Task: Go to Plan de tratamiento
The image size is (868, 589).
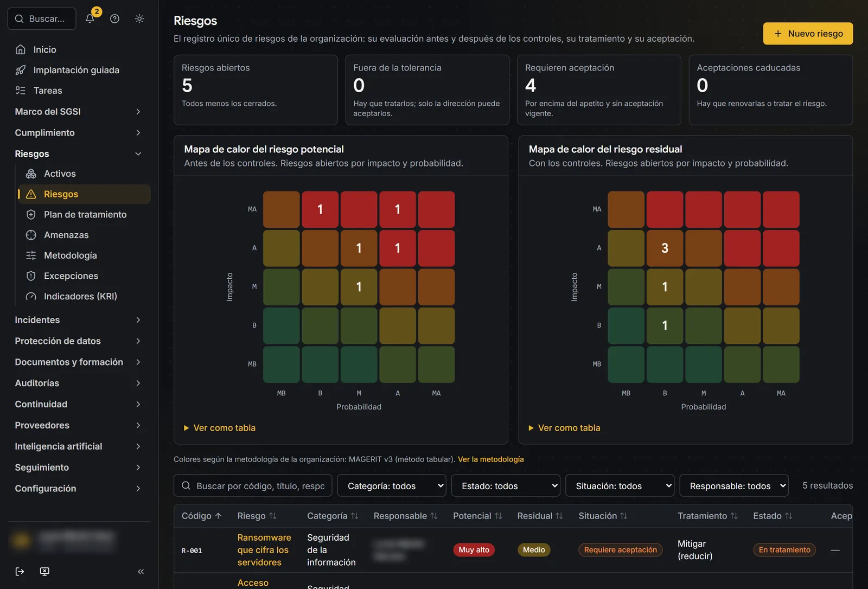Action: click(84, 215)
